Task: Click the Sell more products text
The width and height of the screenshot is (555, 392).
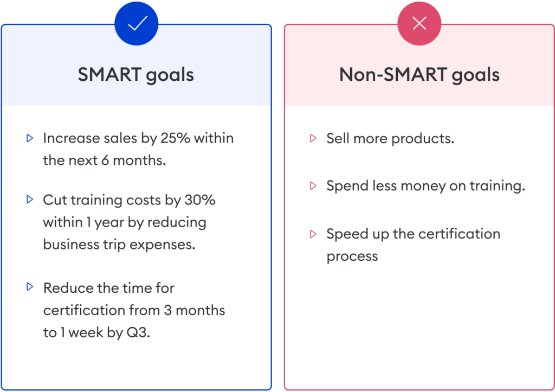Action: click(390, 138)
